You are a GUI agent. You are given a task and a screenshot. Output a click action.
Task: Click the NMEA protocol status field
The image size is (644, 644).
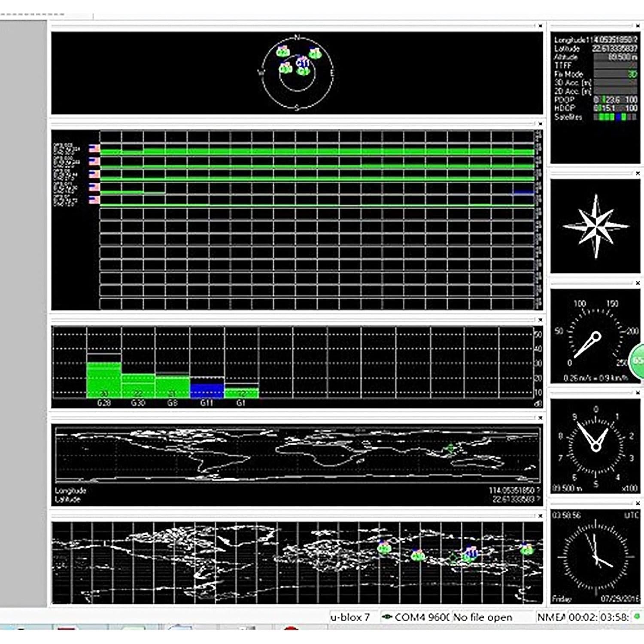550,617
